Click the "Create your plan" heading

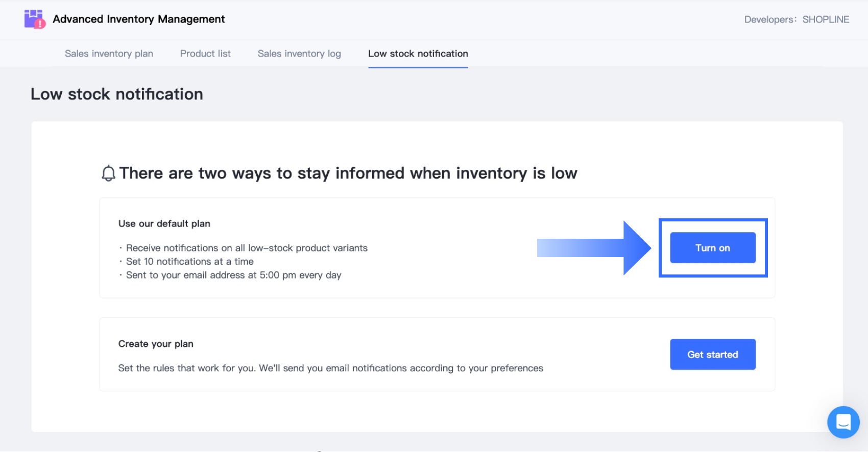point(156,344)
